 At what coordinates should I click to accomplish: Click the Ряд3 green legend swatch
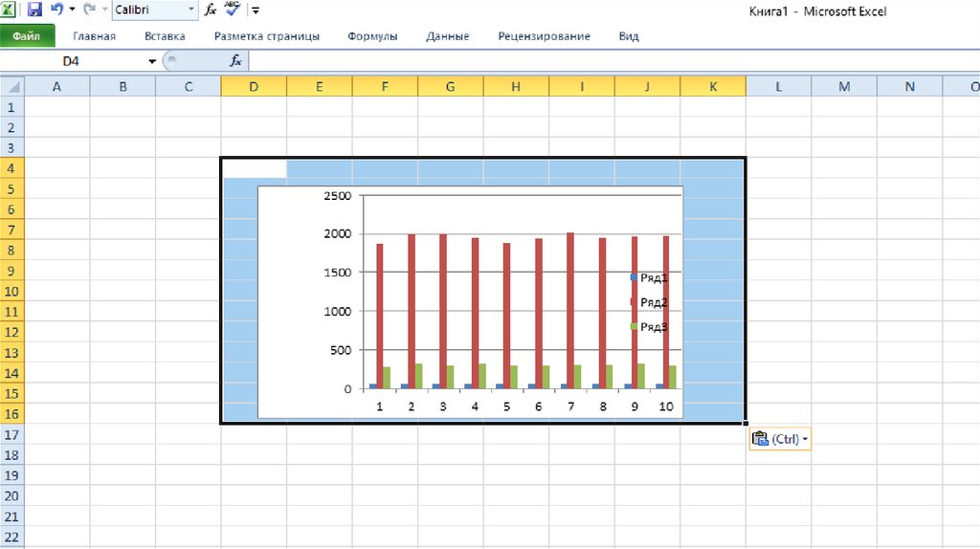(634, 327)
